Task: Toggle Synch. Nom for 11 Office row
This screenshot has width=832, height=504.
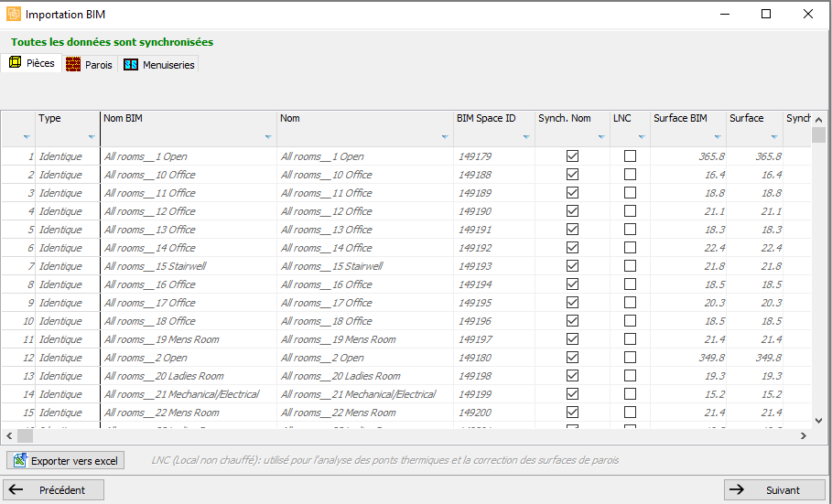Action: coord(572,193)
